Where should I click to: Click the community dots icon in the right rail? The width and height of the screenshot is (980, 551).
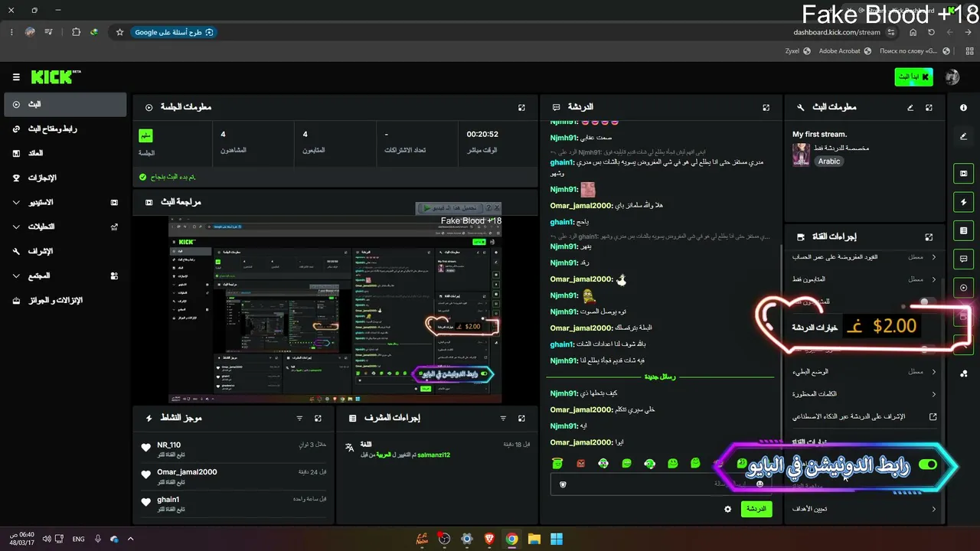pos(963,373)
